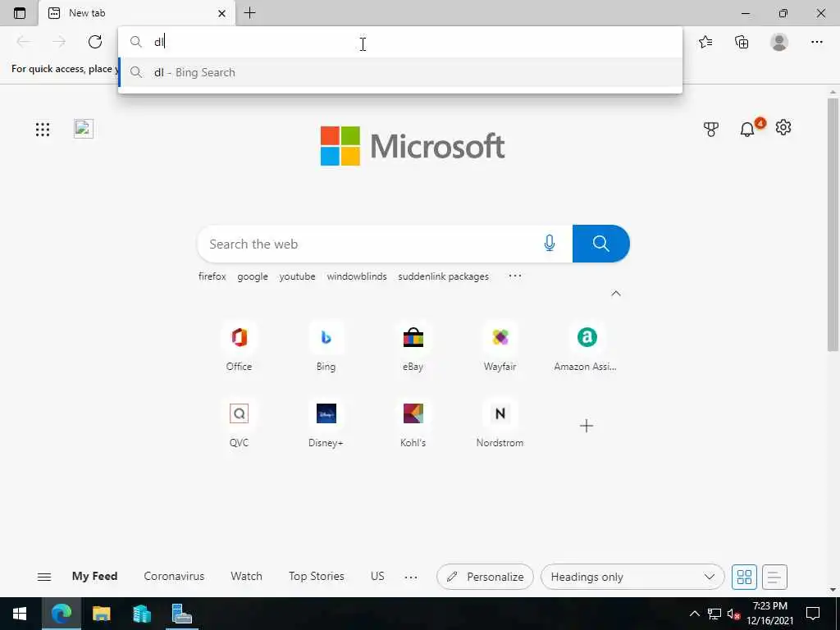Open volume speaker tray icon
Image resolution: width=840 pixels, height=630 pixels.
pos(733,614)
